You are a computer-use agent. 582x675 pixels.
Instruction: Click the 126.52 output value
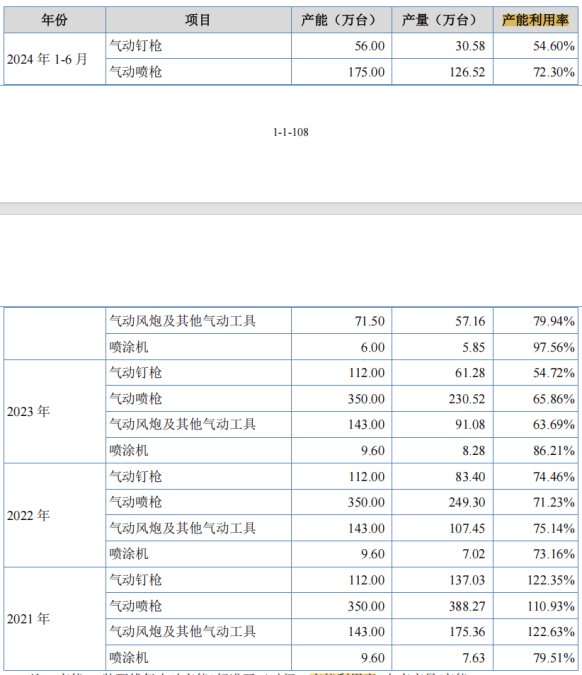(467, 72)
